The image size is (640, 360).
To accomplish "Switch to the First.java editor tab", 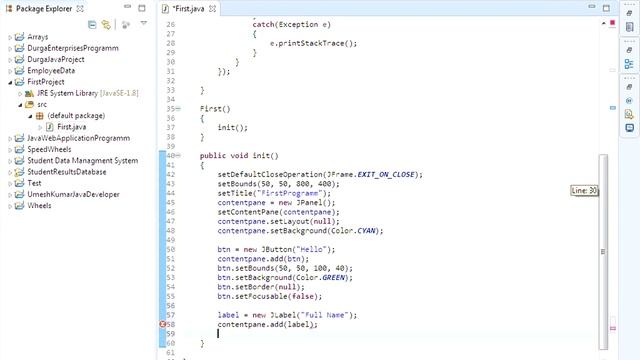I will click(188, 9).
